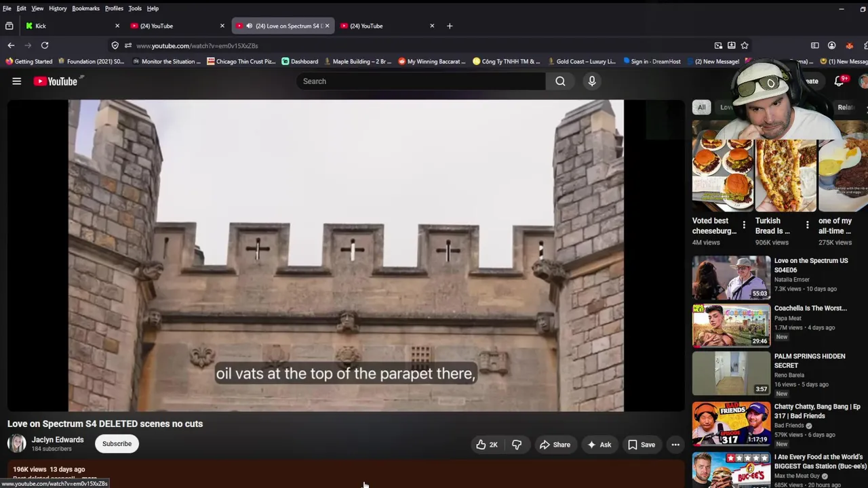Open Coachella Is The Worst video title
The width and height of the screenshot is (868, 488).
point(810,308)
